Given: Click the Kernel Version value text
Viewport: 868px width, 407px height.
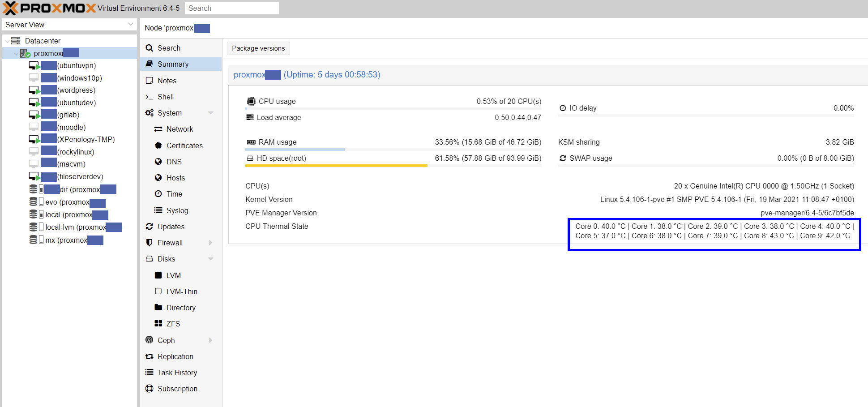Looking at the screenshot, I should point(727,199).
